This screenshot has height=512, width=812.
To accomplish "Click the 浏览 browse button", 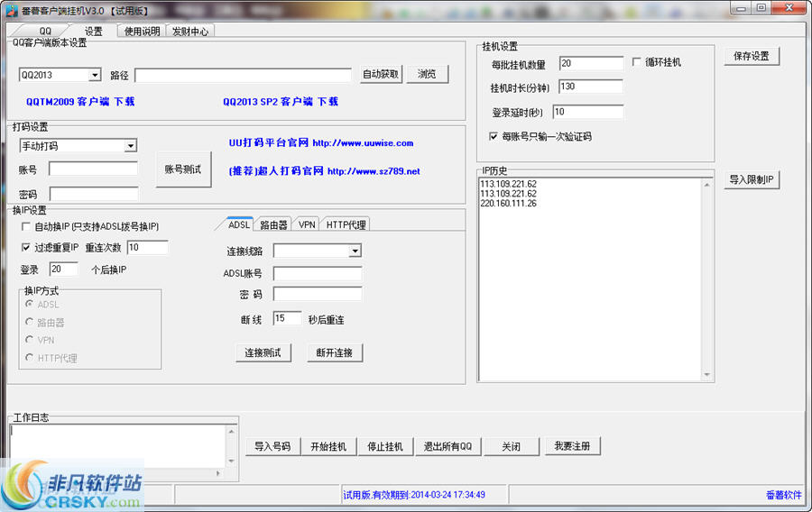I will pos(427,75).
